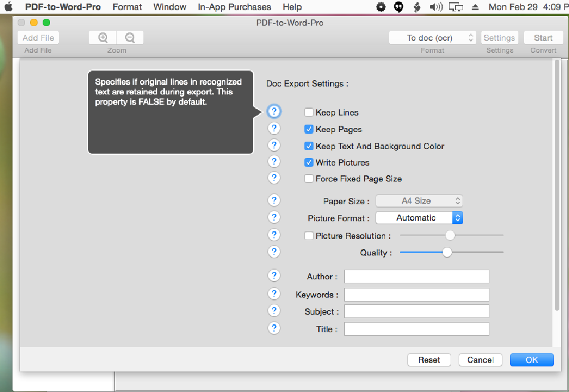Open the In-App Purchases menu

(x=234, y=7)
